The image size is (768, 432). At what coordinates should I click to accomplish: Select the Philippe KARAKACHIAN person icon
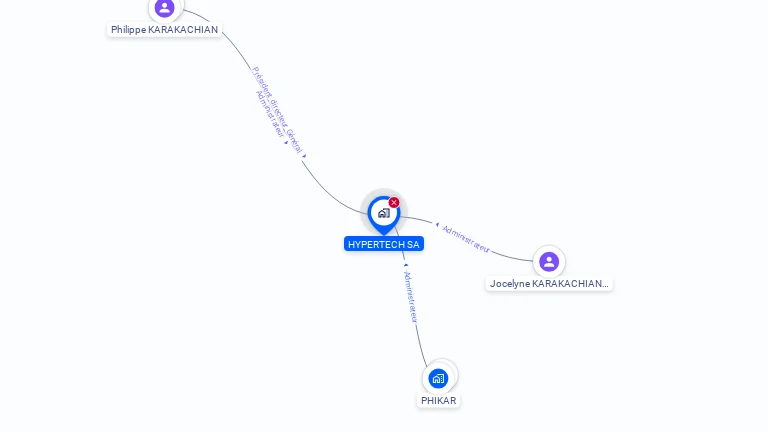[165, 8]
